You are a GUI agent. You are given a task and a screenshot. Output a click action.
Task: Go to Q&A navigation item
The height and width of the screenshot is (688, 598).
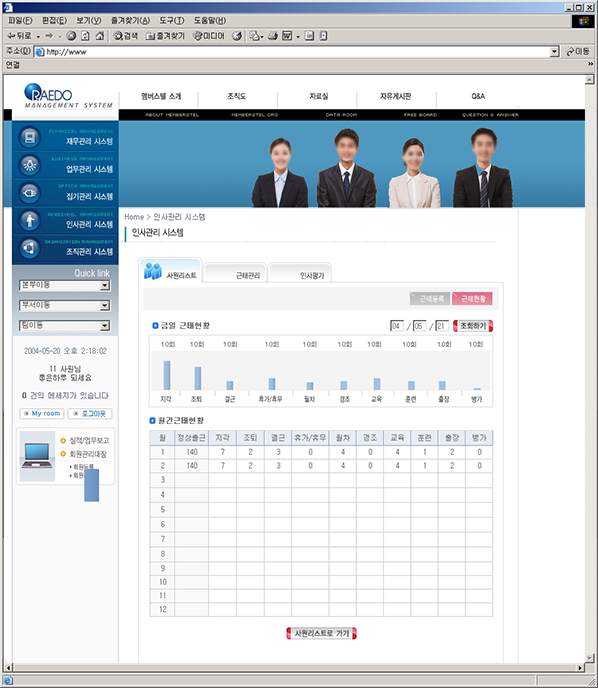478,96
